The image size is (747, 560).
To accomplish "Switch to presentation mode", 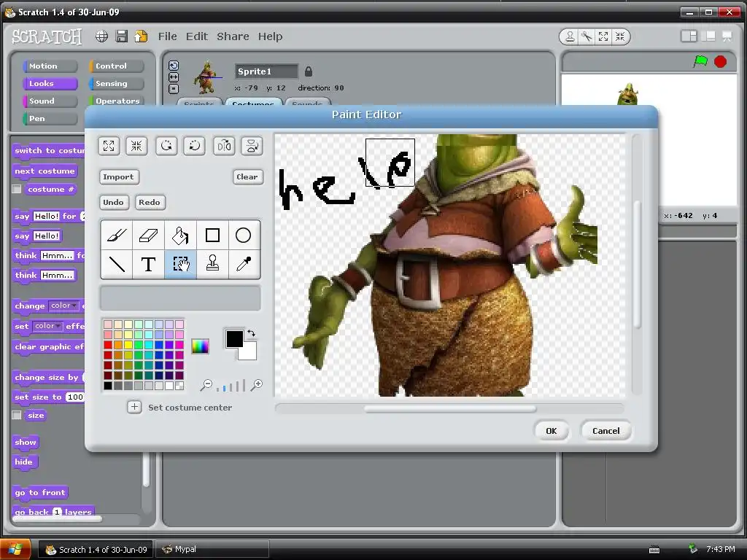I will coord(727,36).
